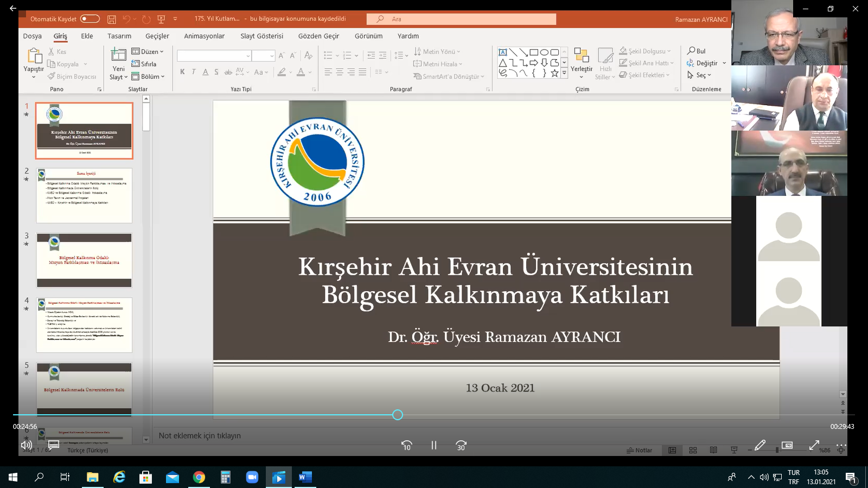Click the text highlight color pen
The width and height of the screenshot is (868, 488).
(282, 72)
